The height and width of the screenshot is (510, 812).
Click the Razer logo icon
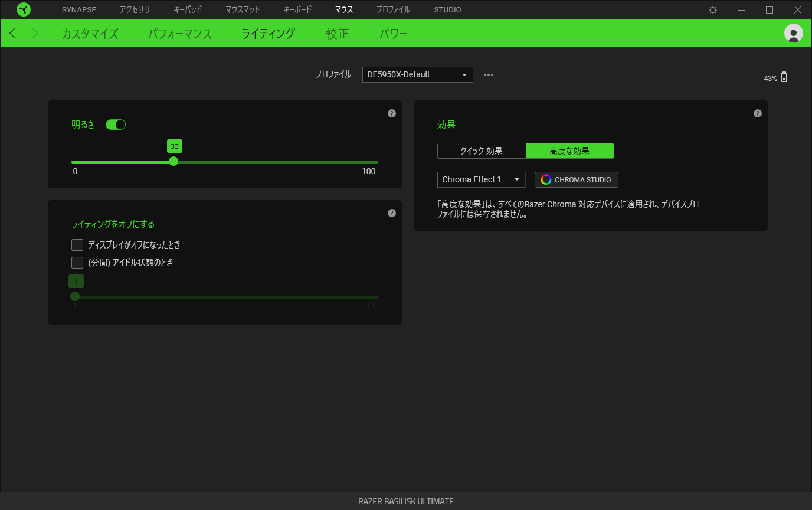click(x=24, y=9)
